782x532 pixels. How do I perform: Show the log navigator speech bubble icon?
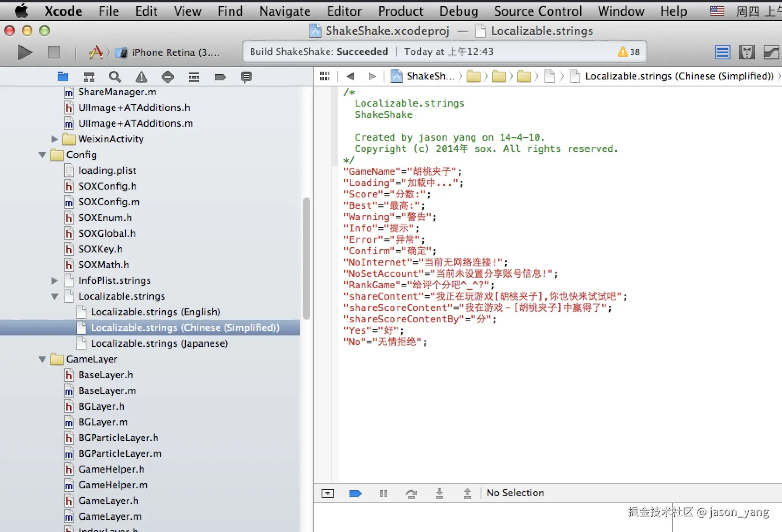(x=246, y=77)
